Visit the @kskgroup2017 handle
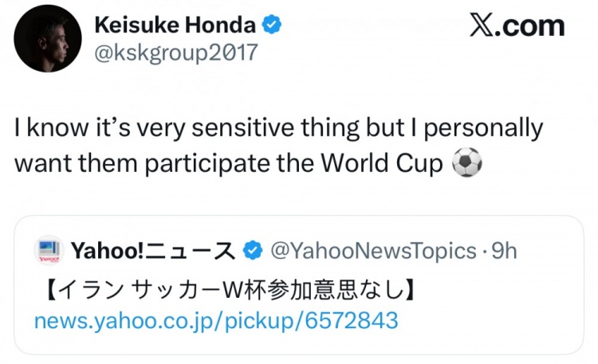Image resolution: width=598 pixels, height=364 pixels. click(175, 53)
